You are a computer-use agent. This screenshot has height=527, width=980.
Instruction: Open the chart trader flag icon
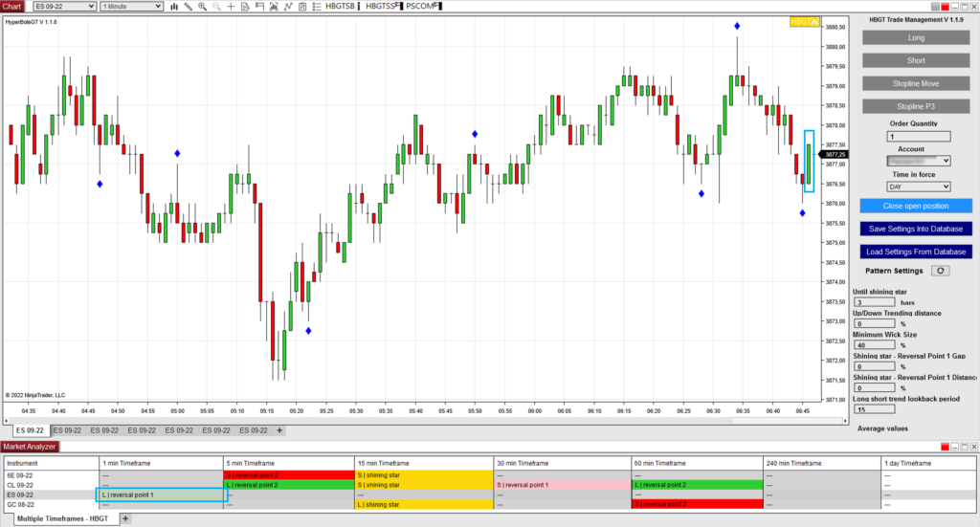click(259, 7)
